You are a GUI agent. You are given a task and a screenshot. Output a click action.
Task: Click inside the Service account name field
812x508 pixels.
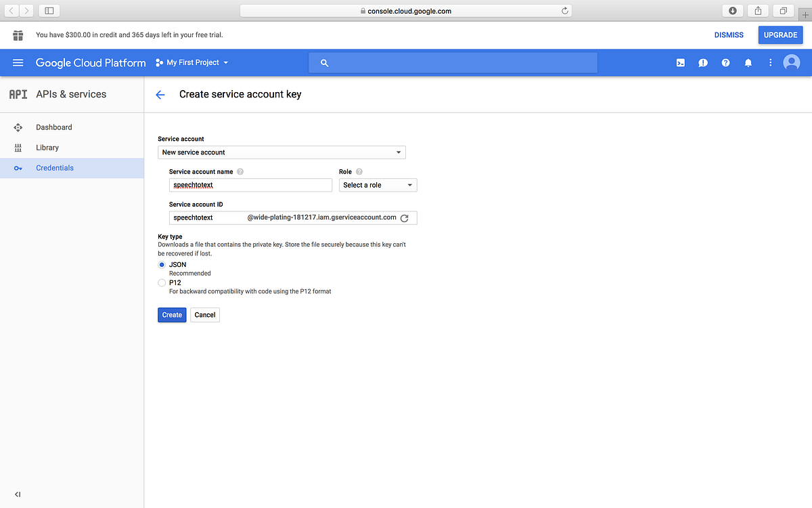point(250,184)
